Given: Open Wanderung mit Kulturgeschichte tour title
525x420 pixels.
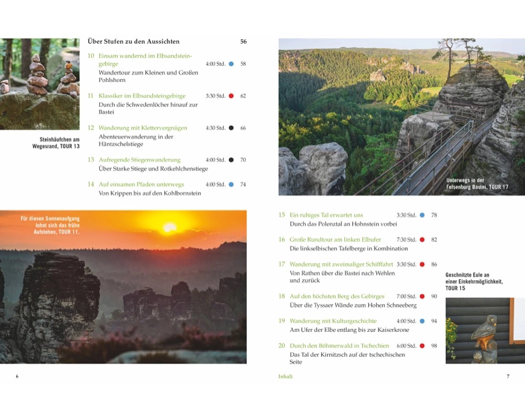Looking at the screenshot, I should 333,321.
